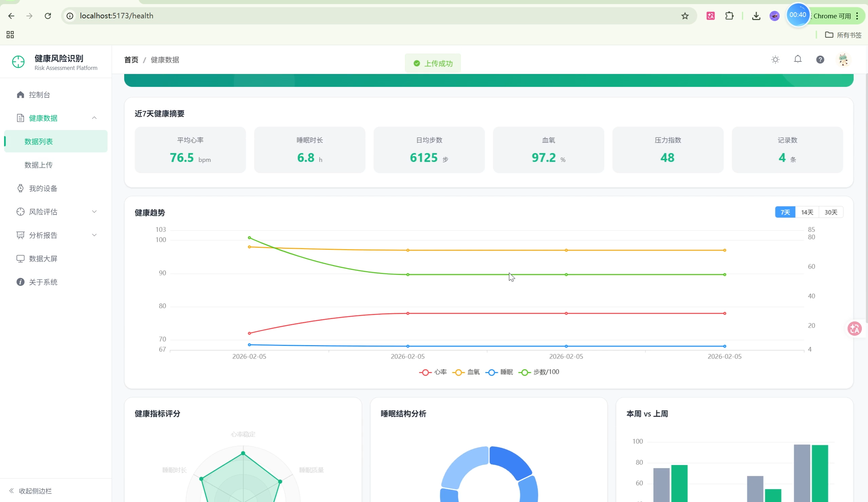Click the help question mark icon
The width and height of the screenshot is (868, 502).
(x=820, y=60)
